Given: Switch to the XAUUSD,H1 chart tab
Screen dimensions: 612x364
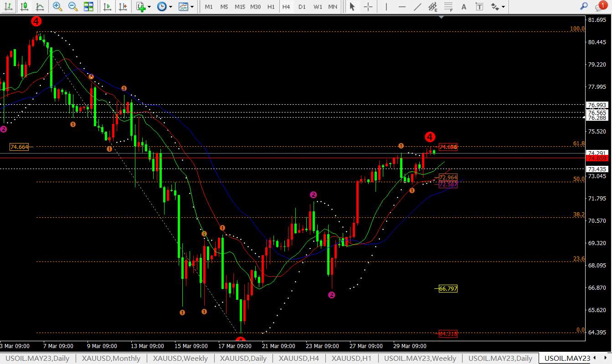Looking at the screenshot, I should (x=352, y=359).
